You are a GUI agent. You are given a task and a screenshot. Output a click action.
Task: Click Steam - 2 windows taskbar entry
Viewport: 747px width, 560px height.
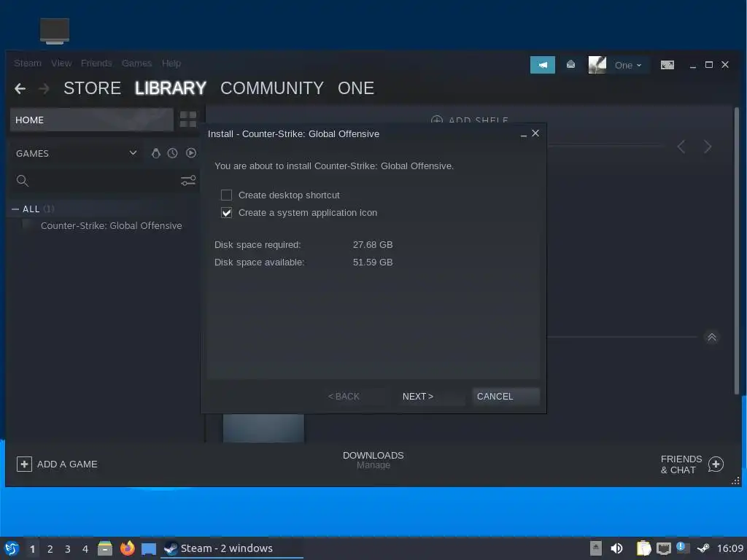[232, 548]
